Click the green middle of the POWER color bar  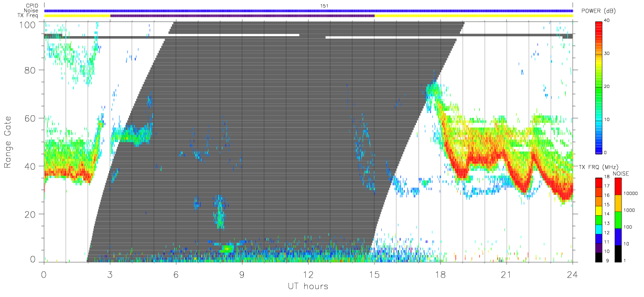click(x=598, y=86)
